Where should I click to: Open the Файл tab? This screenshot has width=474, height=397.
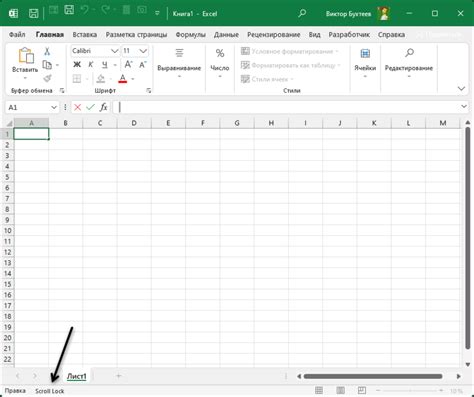point(17,35)
